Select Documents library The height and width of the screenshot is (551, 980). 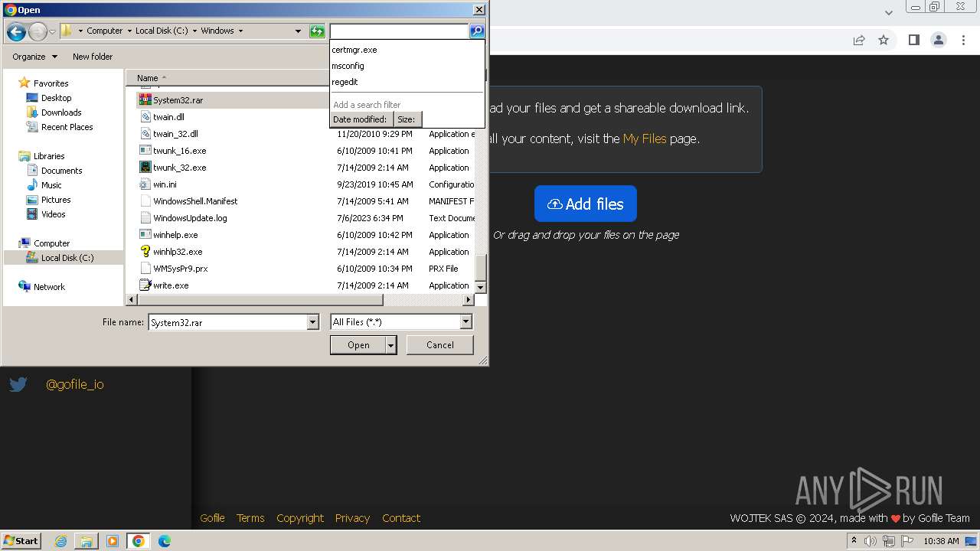point(54,171)
